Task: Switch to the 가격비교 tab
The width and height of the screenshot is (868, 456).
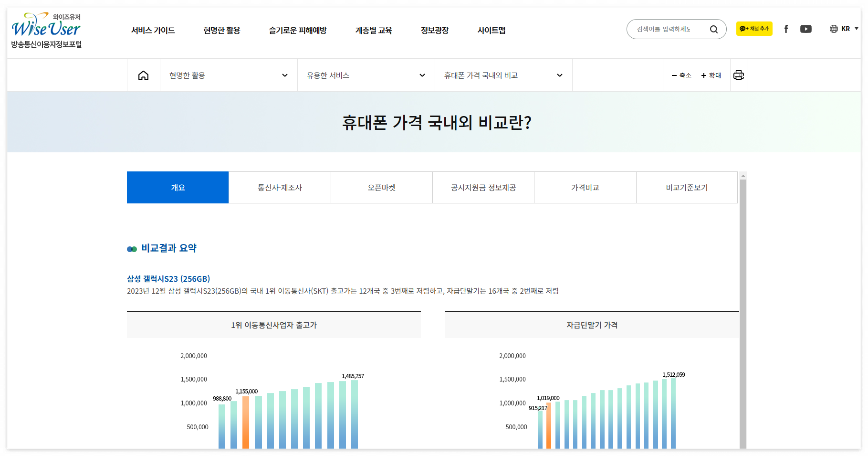Action: pos(585,188)
